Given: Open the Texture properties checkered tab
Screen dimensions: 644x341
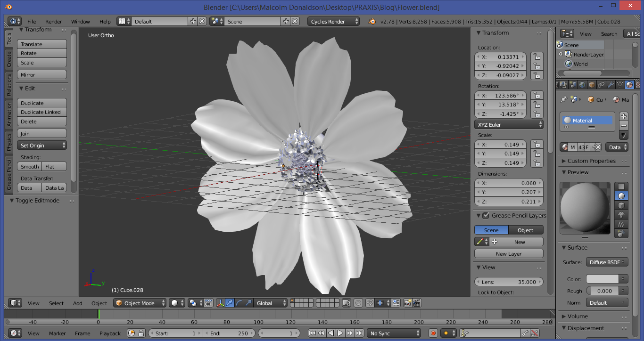Looking at the screenshot, I should pyautogui.click(x=638, y=85).
